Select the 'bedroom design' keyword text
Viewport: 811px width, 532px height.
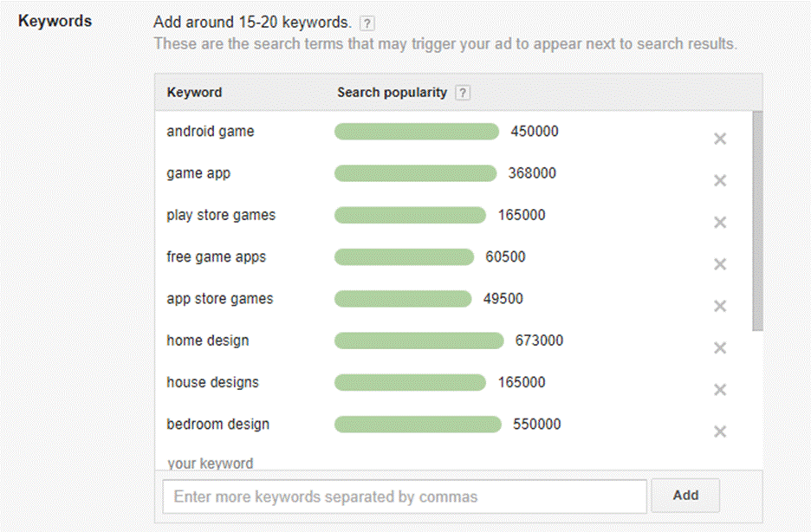217,425
